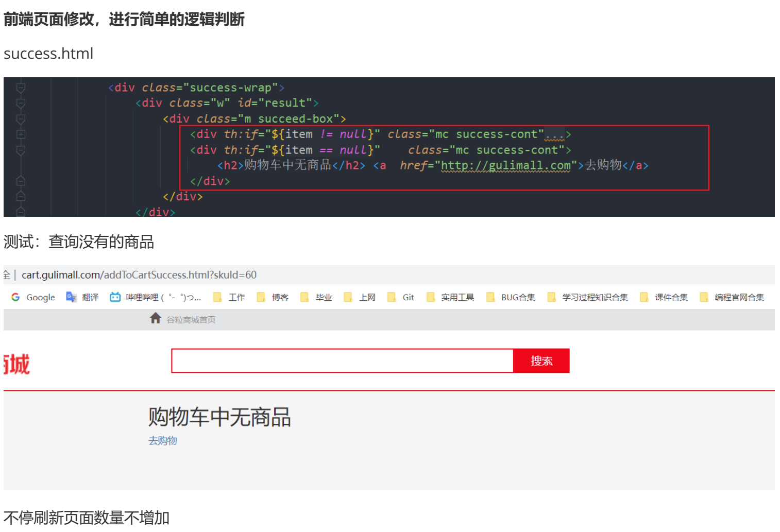The image size is (780, 532).
Task: Click the 不停刷新页面数量不增加 text
Action: [x=87, y=518]
